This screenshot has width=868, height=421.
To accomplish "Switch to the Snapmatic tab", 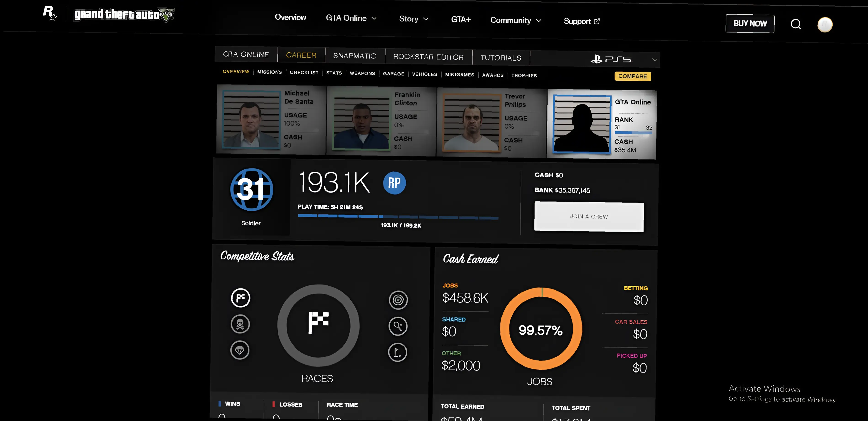I will pos(354,56).
